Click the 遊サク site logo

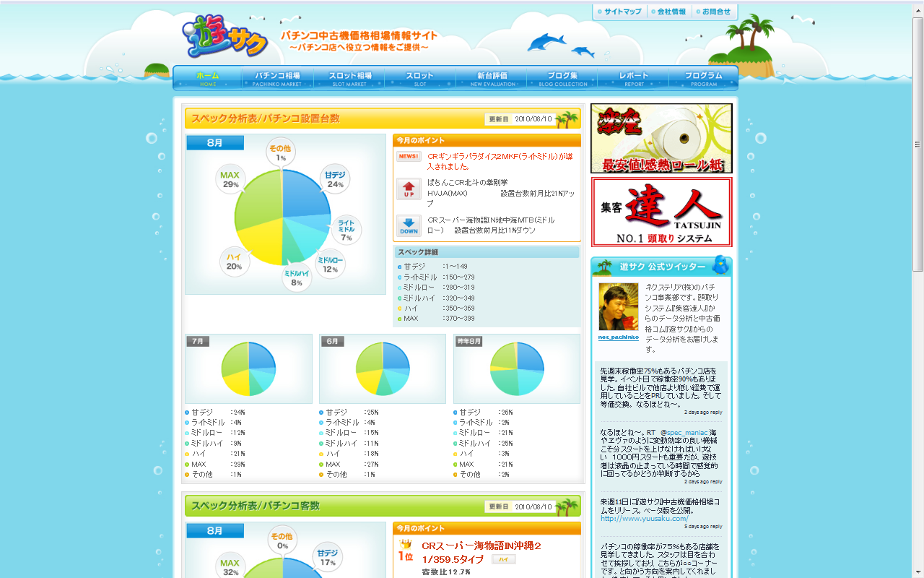225,35
